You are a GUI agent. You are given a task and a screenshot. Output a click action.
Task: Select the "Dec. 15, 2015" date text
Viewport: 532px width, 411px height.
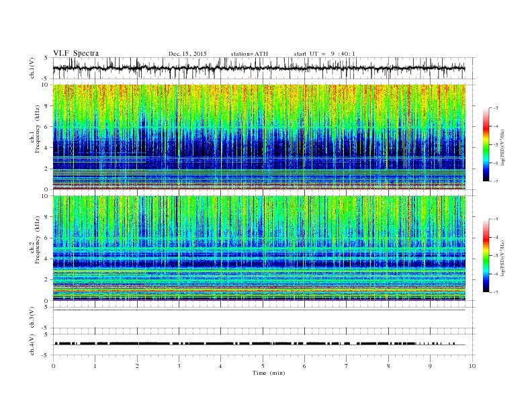coord(187,54)
